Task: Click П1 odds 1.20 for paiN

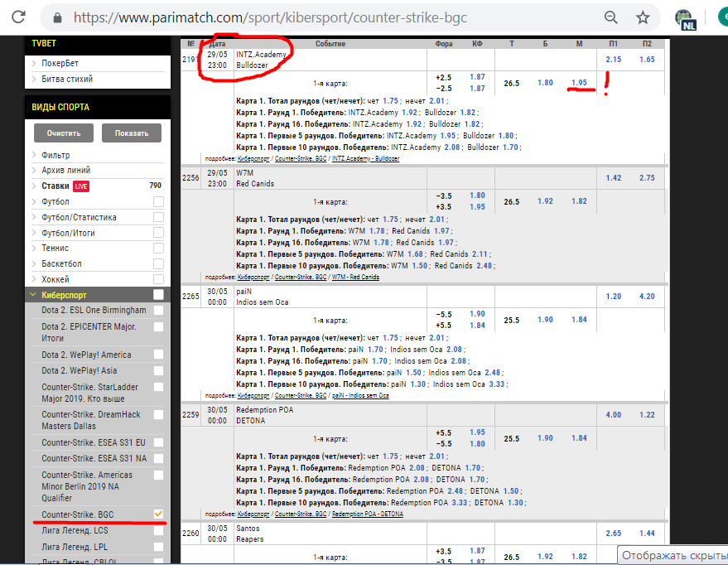Action: pos(614,297)
